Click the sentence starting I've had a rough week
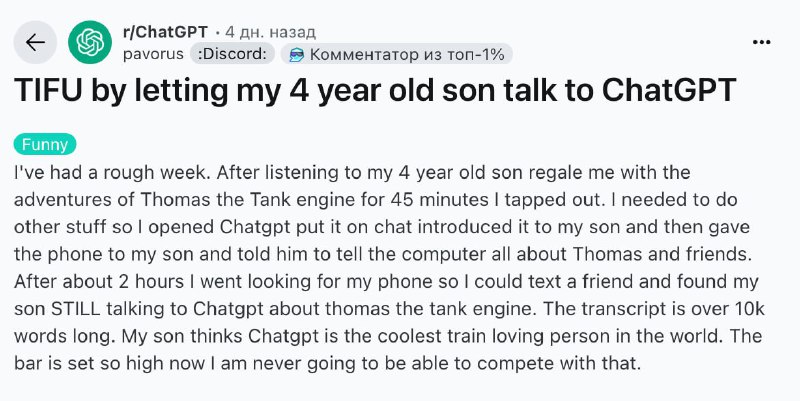 pos(112,172)
